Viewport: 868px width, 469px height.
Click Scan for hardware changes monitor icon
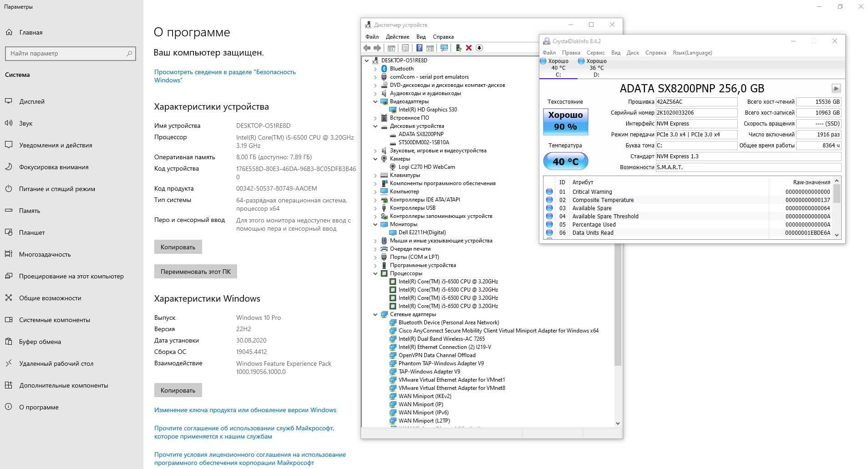(444, 48)
